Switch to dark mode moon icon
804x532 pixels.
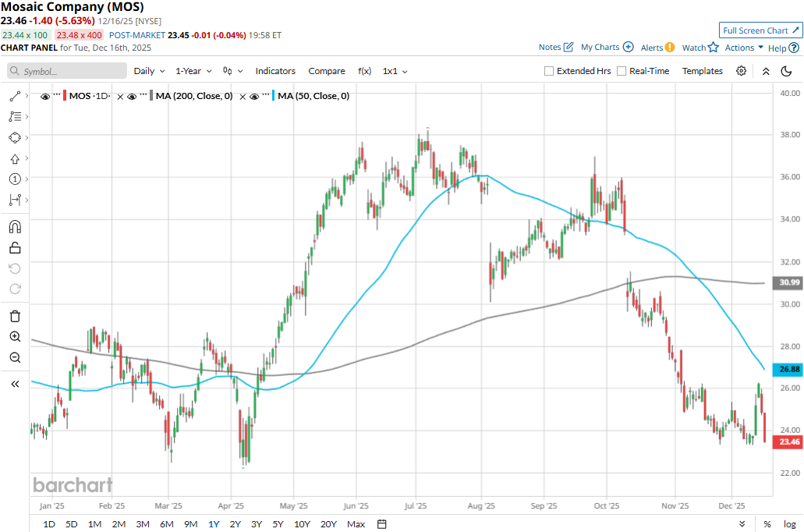[x=786, y=71]
